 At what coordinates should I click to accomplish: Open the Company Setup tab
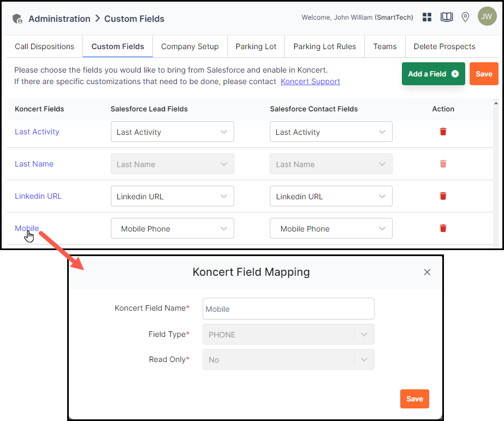[189, 46]
